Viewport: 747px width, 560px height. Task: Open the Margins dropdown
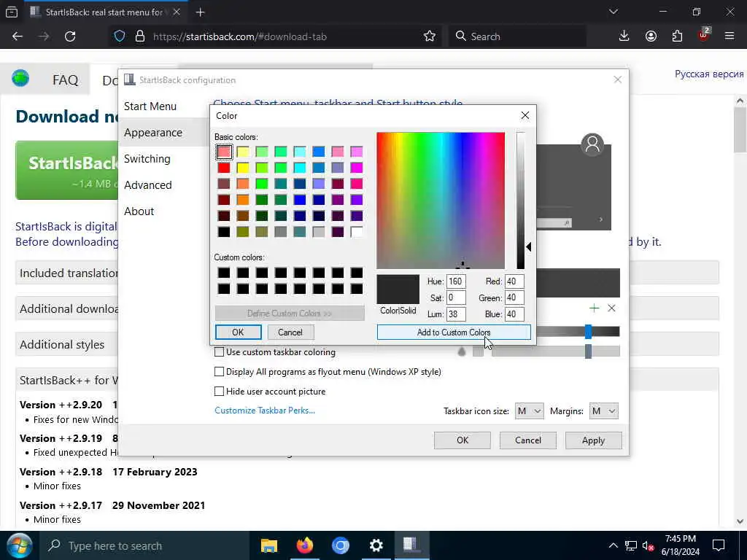603,411
